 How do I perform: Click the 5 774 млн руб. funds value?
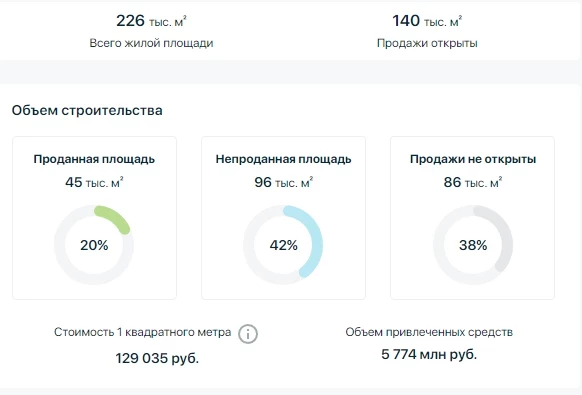429,354
